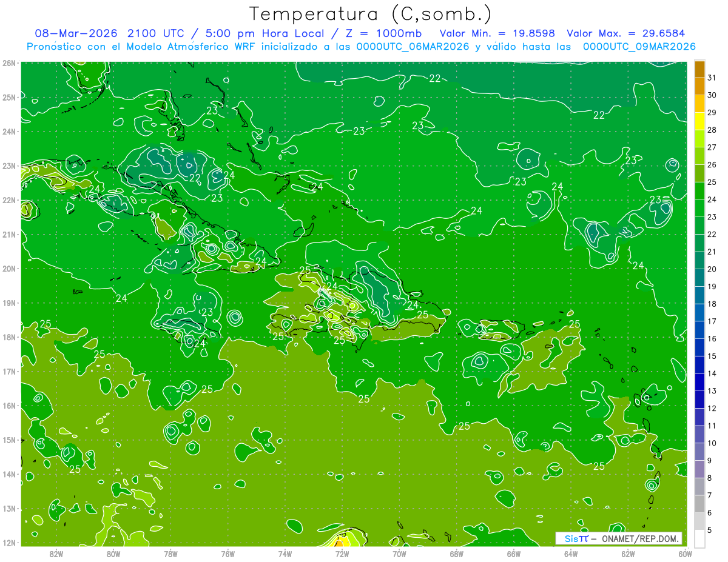
Task: Click the legend value 21
Action: [712, 252]
